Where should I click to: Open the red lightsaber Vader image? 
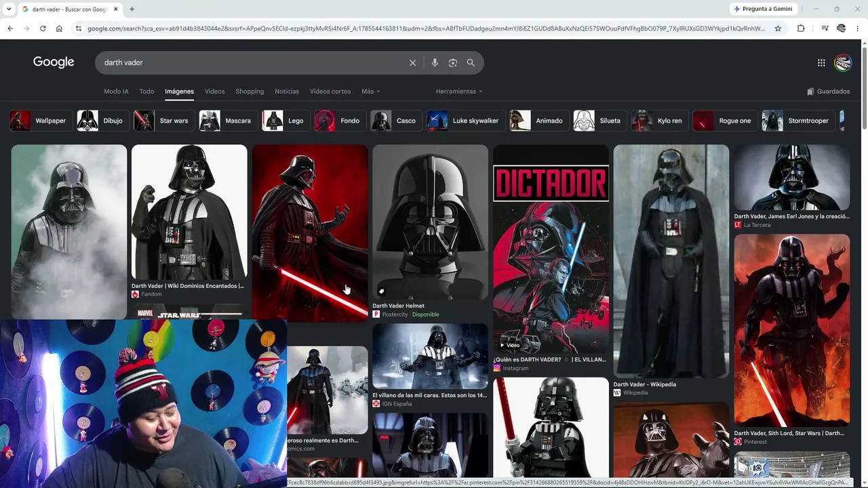tap(310, 232)
